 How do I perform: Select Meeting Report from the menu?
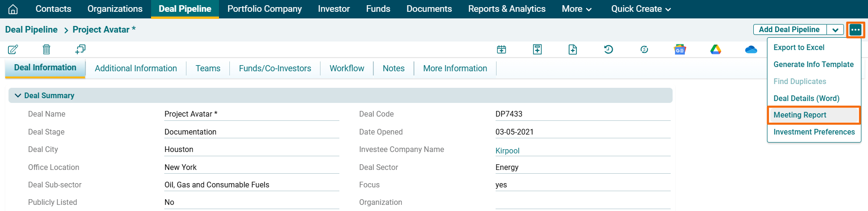[x=800, y=115]
